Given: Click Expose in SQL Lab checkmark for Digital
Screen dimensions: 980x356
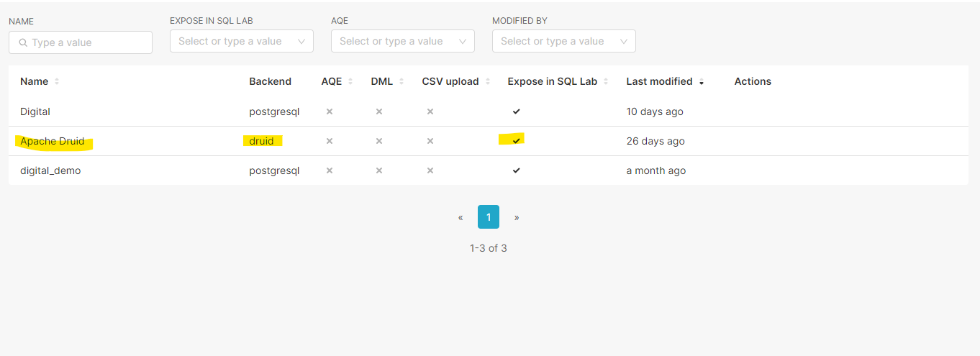Looking at the screenshot, I should pos(516,111).
